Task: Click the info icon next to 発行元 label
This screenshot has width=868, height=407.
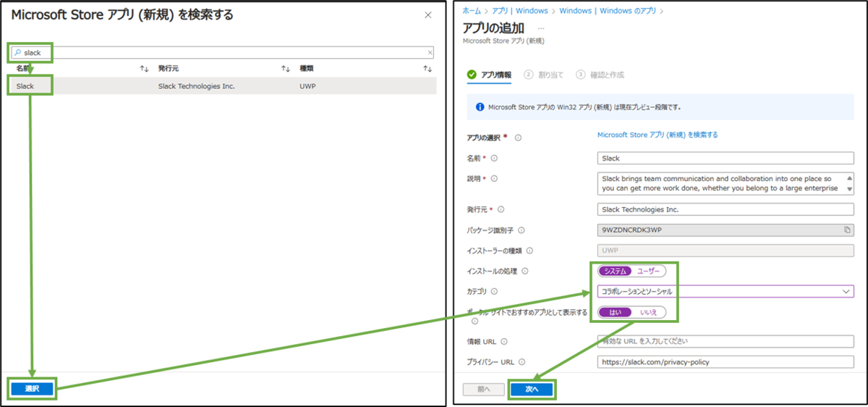Action: pos(501,209)
